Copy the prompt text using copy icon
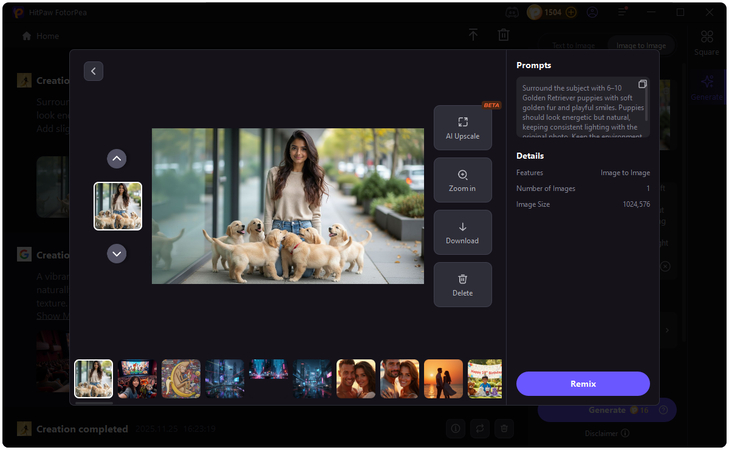Image resolution: width=729 pixels, height=450 pixels. [x=642, y=84]
